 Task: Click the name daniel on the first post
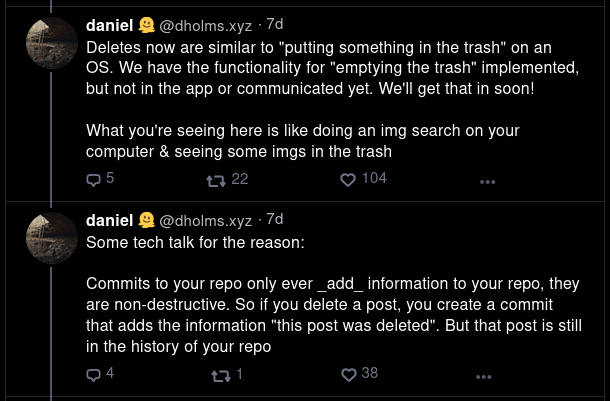(110, 26)
